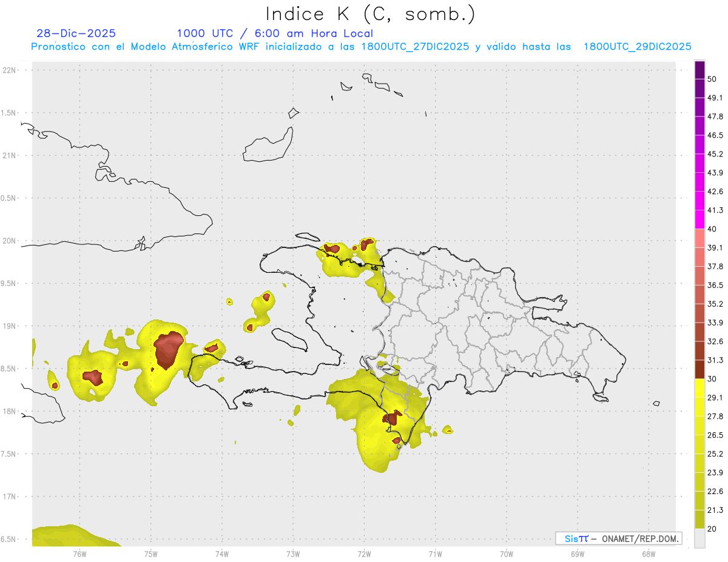Pick the olive swatch between 20 and 21.3

[x=699, y=520]
